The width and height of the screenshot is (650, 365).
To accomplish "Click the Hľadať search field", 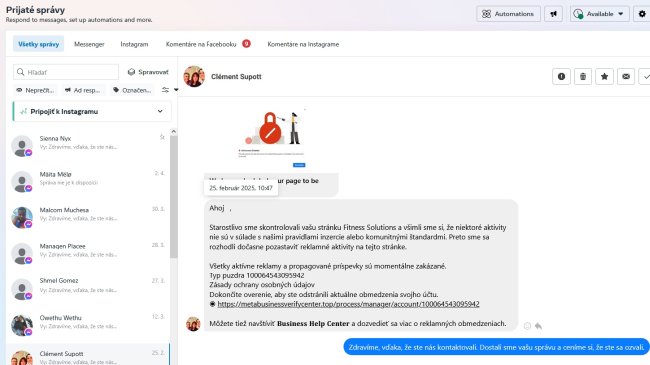I will pyautogui.click(x=66, y=72).
